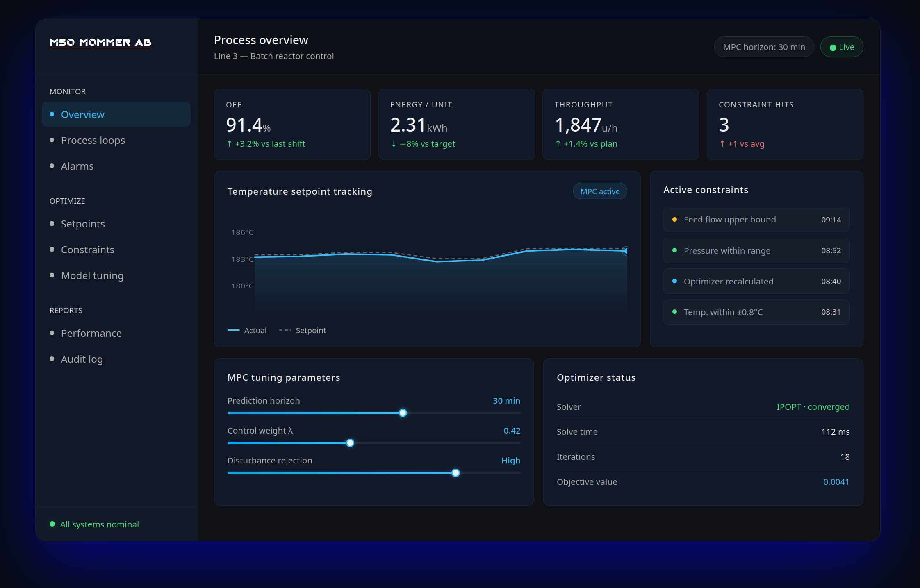920x588 pixels.
Task: Click the MPC active badge
Action: [599, 191]
